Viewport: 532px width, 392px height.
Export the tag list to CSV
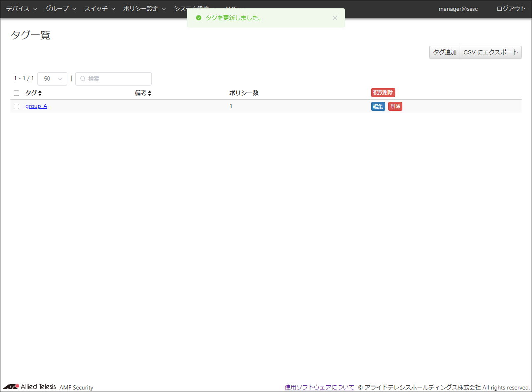490,52
